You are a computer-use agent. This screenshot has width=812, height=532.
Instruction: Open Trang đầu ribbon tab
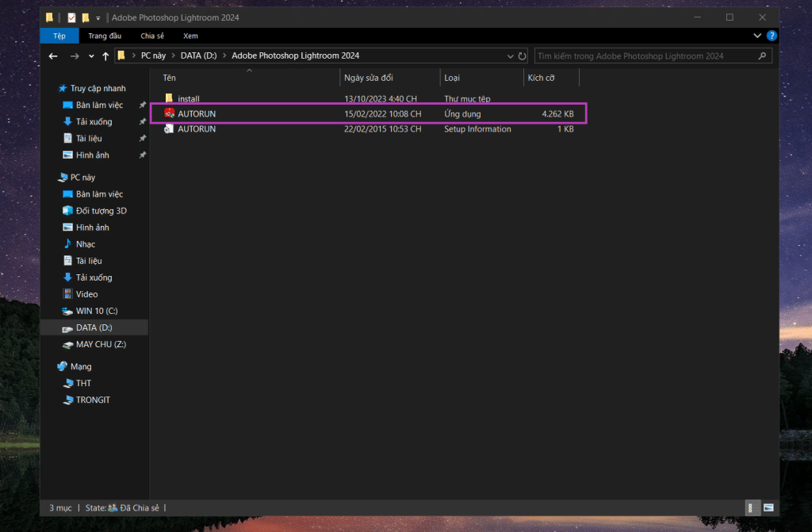105,36
